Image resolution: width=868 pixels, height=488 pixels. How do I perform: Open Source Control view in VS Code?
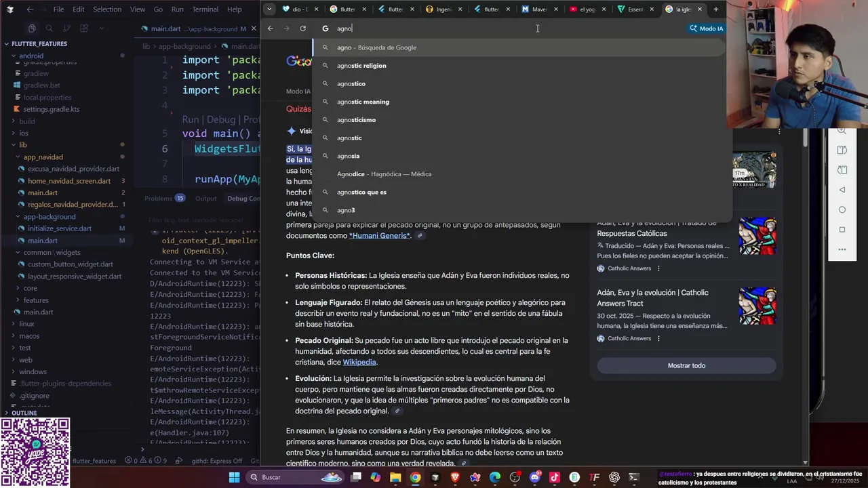pyautogui.click(x=66, y=28)
